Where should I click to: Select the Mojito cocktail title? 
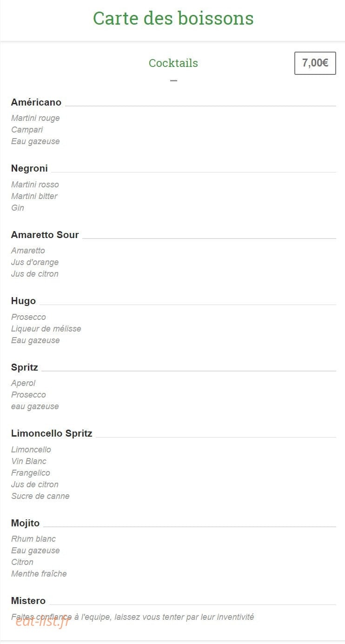[x=26, y=524]
